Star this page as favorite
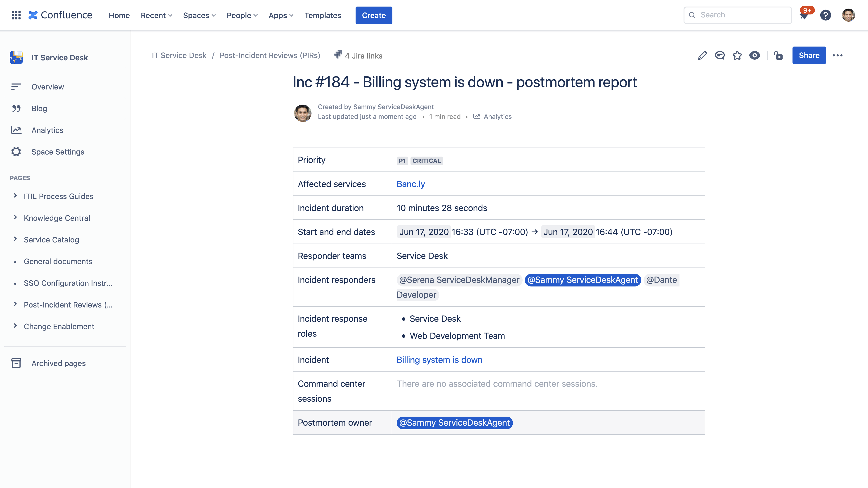 [737, 56]
